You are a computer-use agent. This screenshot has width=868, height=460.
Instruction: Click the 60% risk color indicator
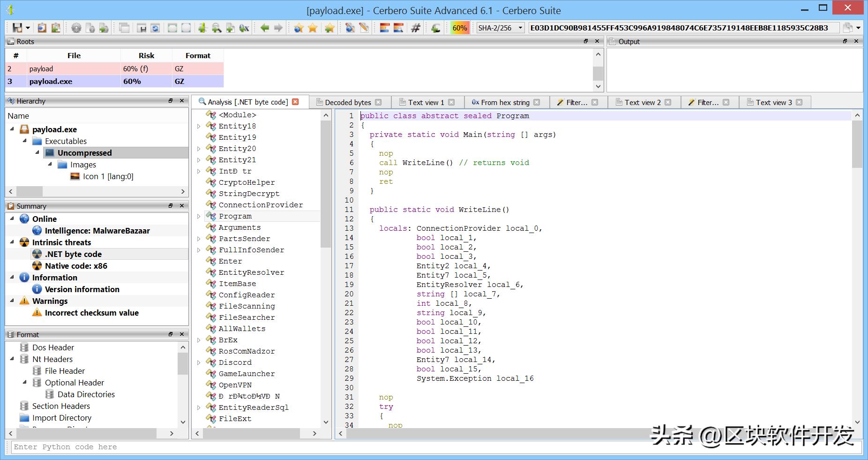click(459, 28)
